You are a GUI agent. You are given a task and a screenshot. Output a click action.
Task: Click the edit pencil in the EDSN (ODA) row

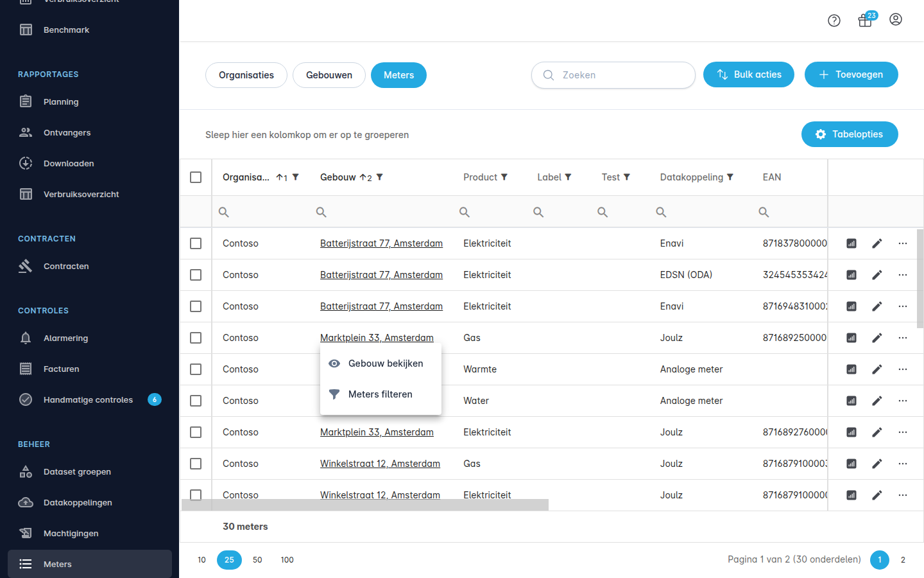[x=877, y=275]
